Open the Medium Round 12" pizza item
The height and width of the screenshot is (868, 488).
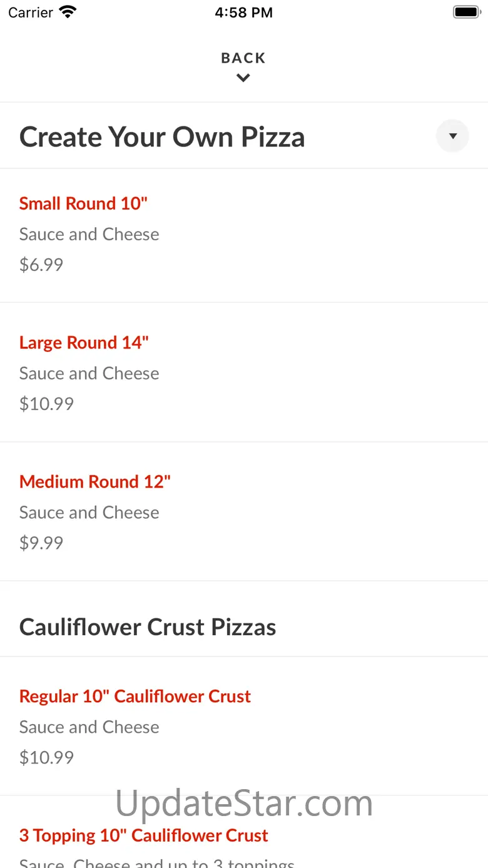click(x=95, y=481)
